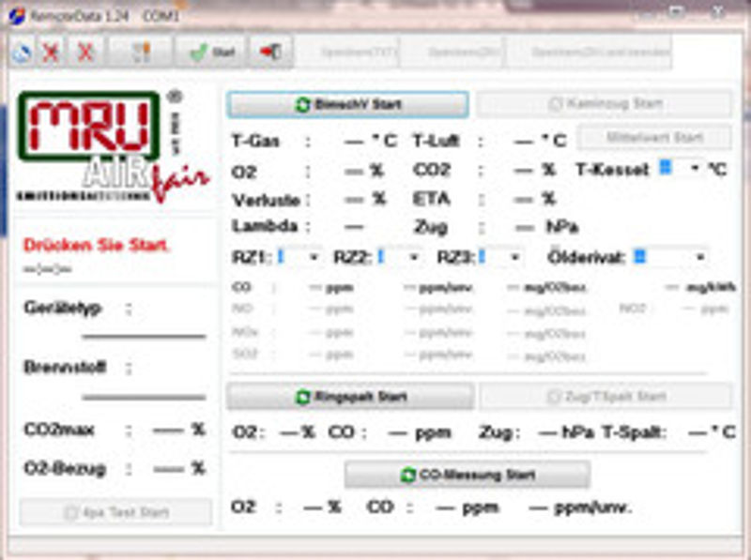The width and height of the screenshot is (751, 560).
Task: Click the 4pa Test Start button
Action: 116,512
